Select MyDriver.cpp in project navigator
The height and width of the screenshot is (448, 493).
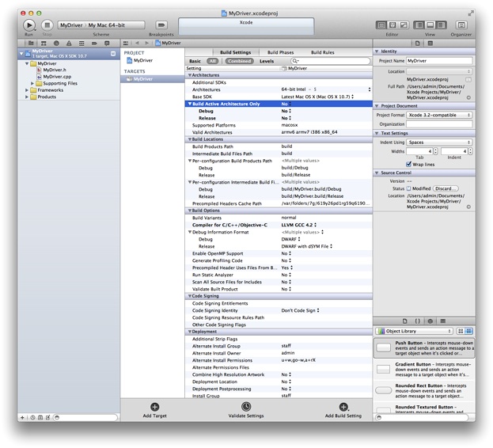click(x=56, y=76)
